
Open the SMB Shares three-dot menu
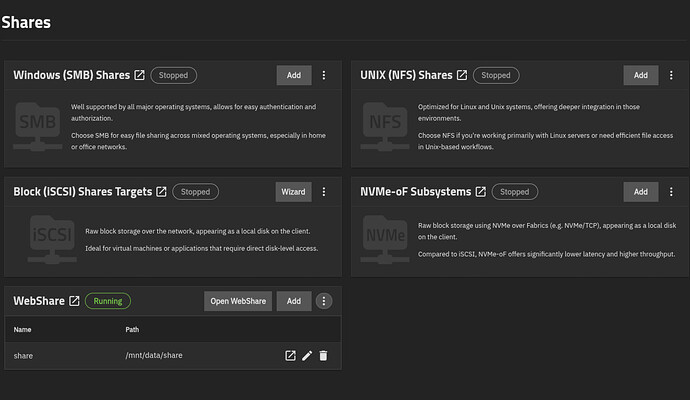tap(323, 75)
